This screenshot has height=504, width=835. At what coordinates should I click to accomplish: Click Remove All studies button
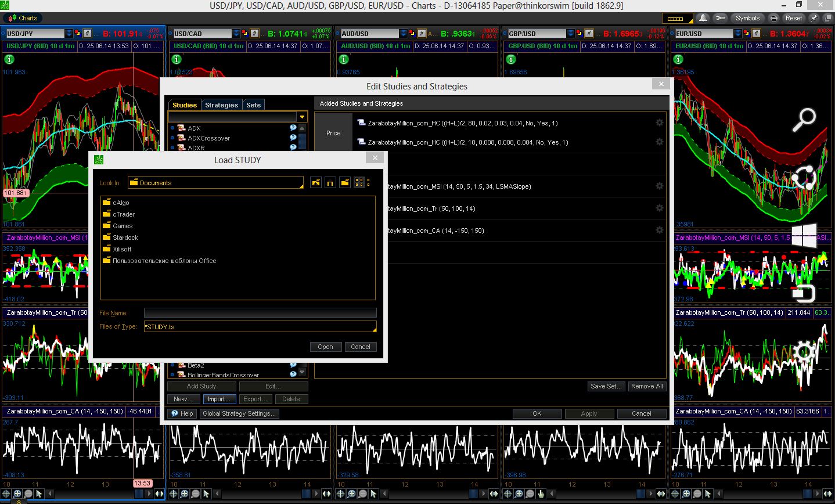pos(647,387)
